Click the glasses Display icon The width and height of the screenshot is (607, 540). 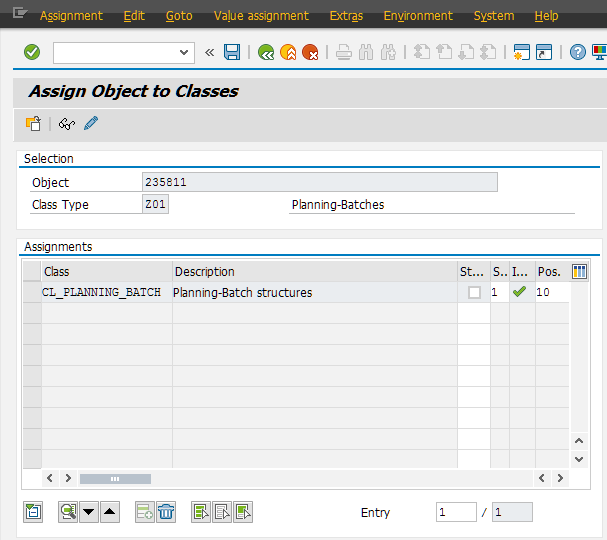[66, 124]
